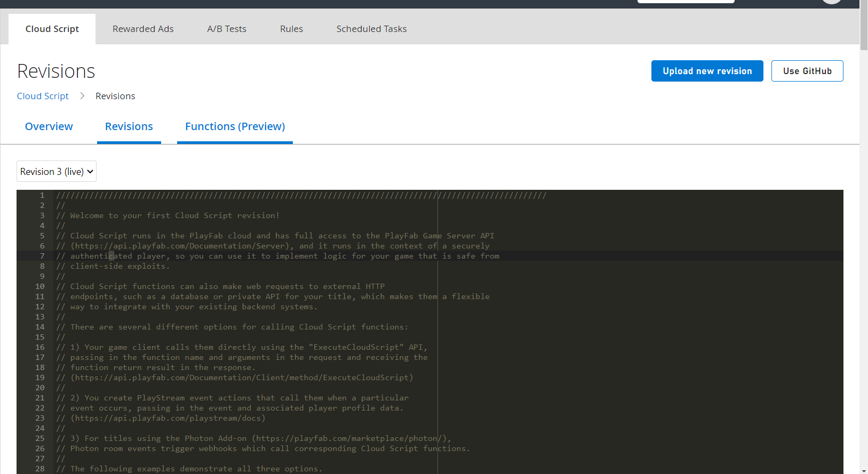868x474 pixels.
Task: Click the Client/method/ExecuteCloudScript URL line
Action: 235,377
